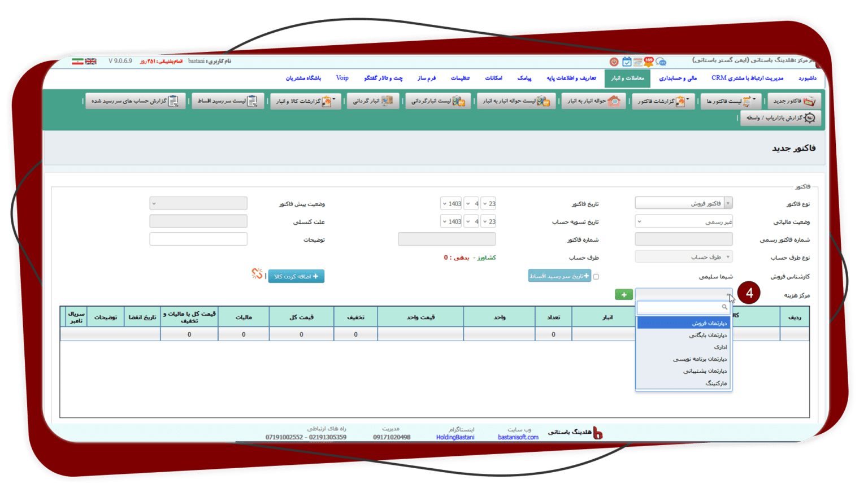This screenshot has height=488, width=868.
Task: Click گزارشات فاکتور toolbar icon
Action: [x=680, y=101]
